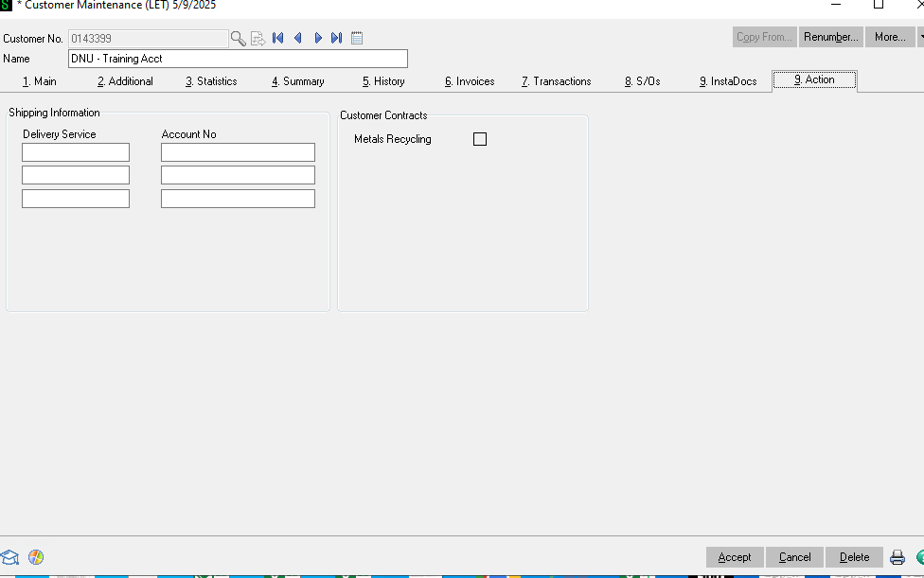Enable the Metals Recycling checkbox
Image resolution: width=924 pixels, height=578 pixels.
(480, 139)
